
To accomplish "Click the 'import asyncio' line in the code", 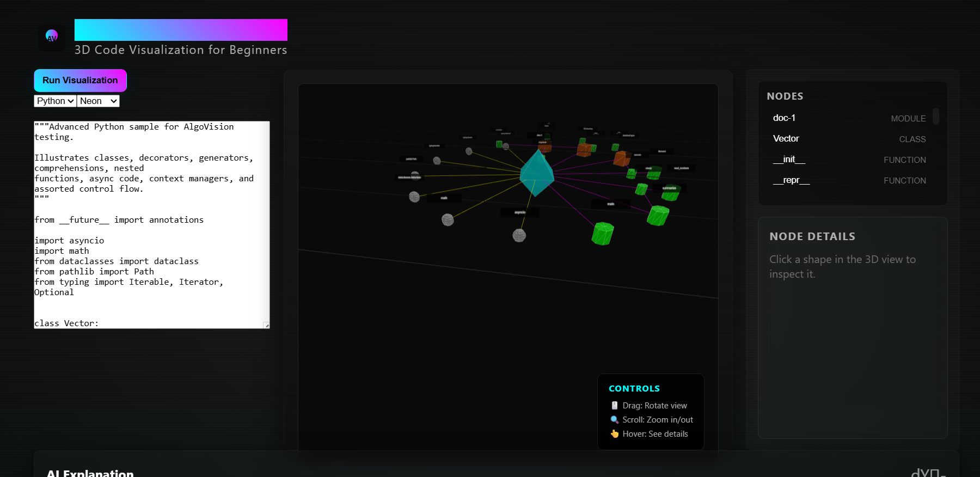I will click(x=69, y=241).
